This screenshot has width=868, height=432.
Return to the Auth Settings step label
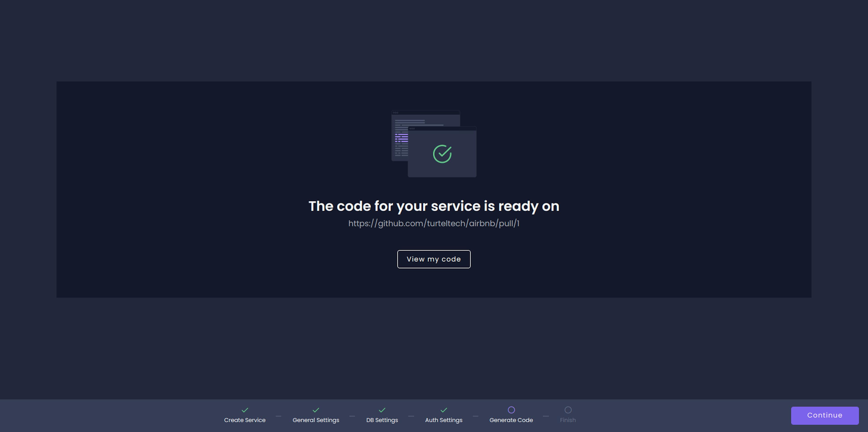click(443, 420)
